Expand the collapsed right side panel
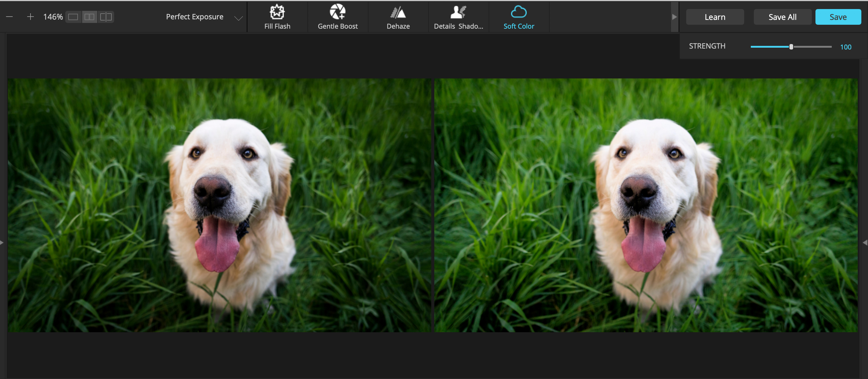Viewport: 868px width, 379px height. point(865,242)
